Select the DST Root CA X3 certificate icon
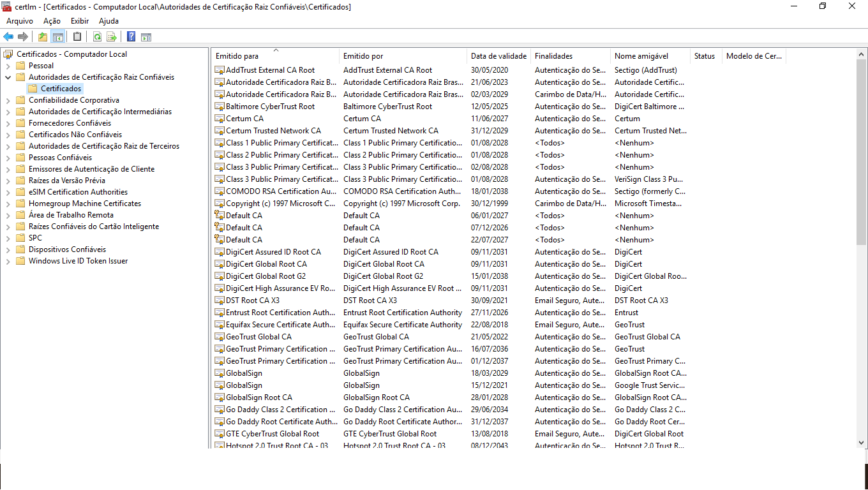 tap(220, 301)
